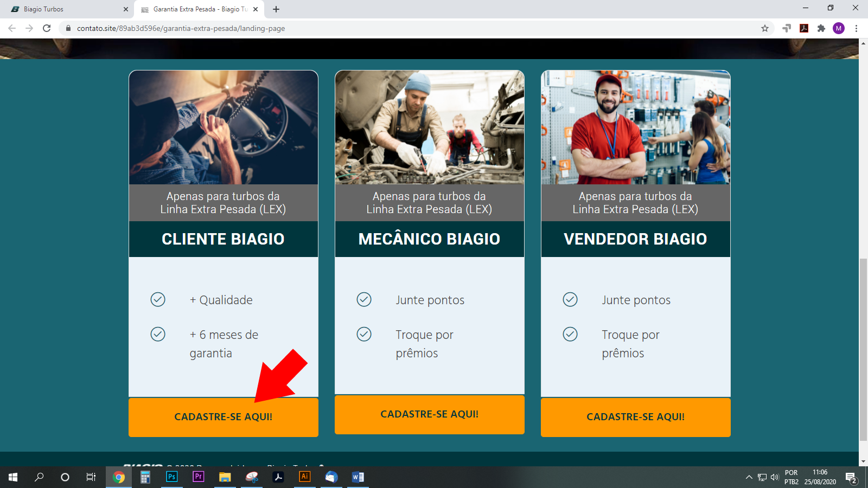This screenshot has width=868, height=488.
Task: Open Cortana circle icon
Action: point(65,477)
